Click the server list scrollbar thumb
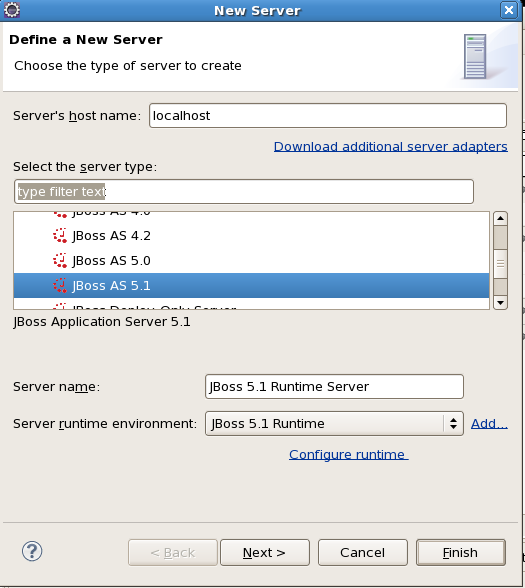Screen dimensions: 525x588 click(500, 264)
